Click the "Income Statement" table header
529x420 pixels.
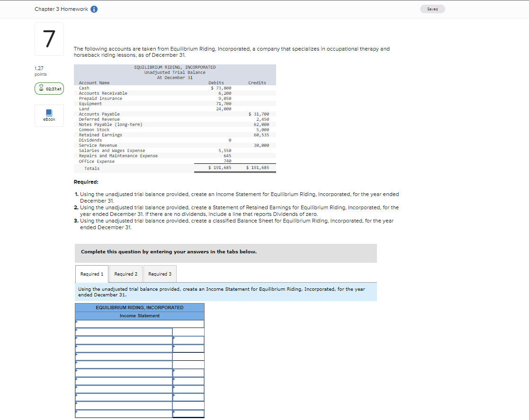(140, 316)
